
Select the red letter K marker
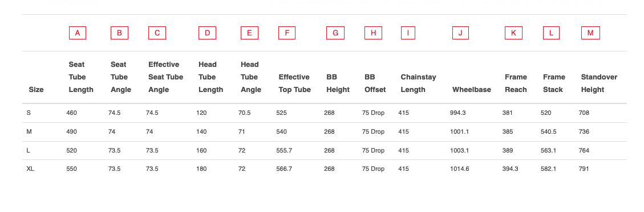tap(513, 33)
